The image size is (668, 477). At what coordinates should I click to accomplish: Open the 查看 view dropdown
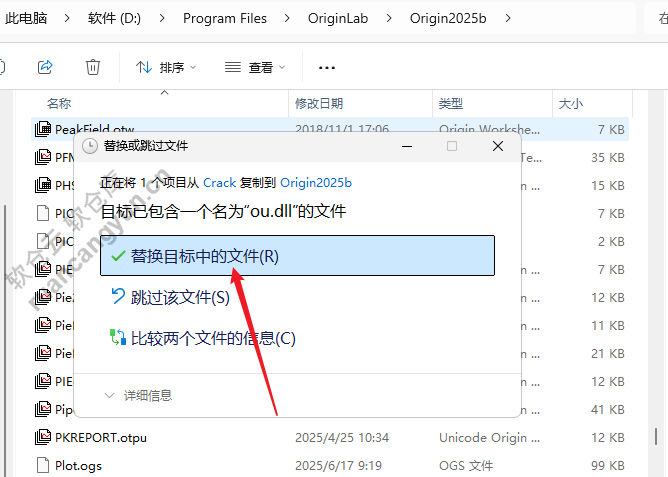(255, 67)
